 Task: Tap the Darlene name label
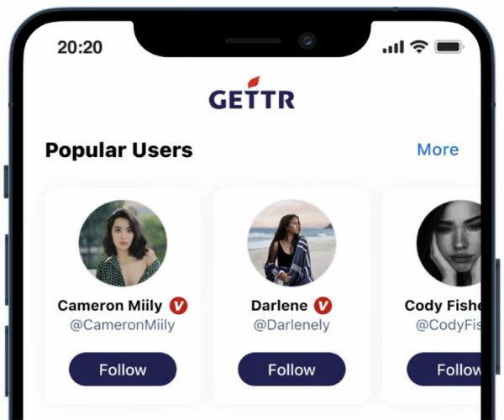coord(280,306)
